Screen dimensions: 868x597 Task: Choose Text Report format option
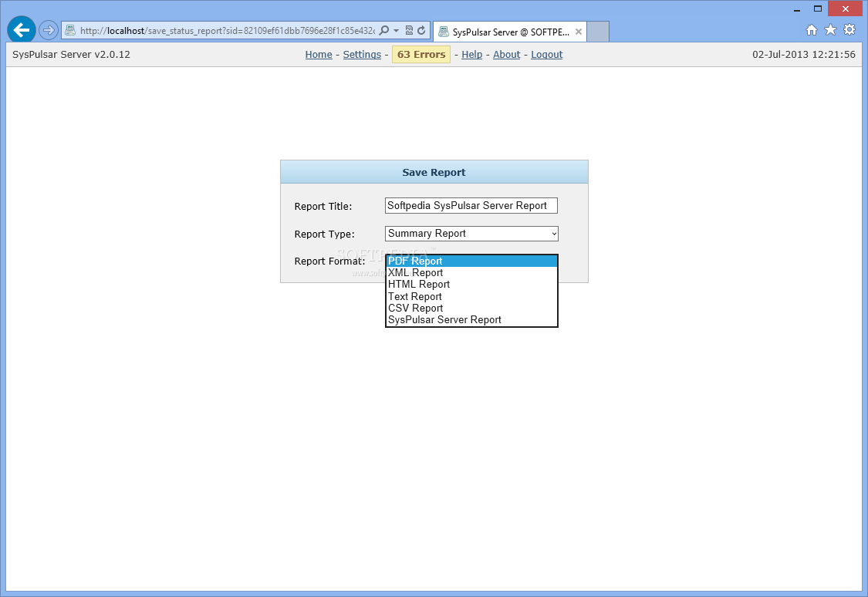coord(471,296)
